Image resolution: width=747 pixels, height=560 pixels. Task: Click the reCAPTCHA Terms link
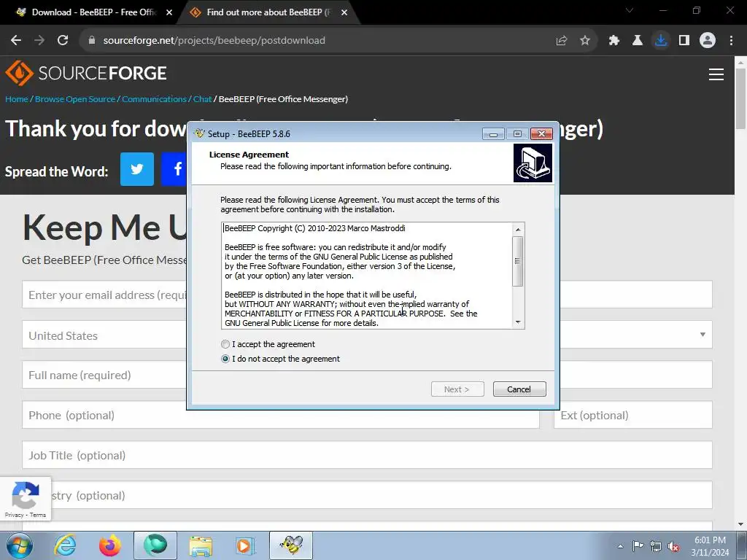point(38,515)
